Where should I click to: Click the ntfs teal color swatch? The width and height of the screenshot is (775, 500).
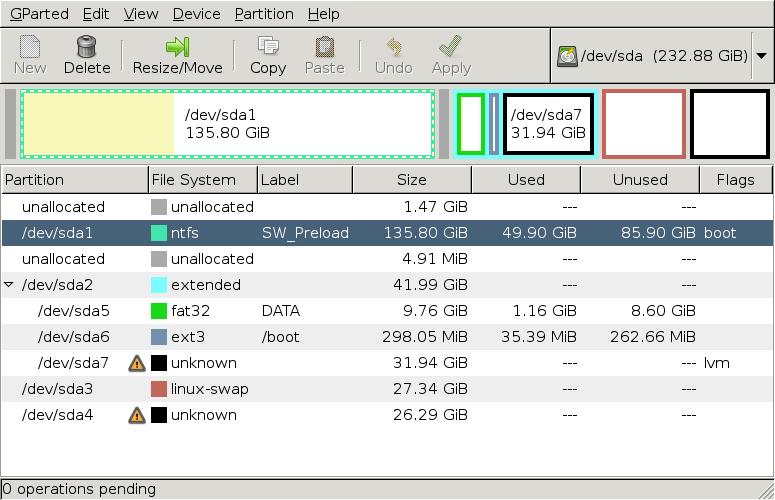click(159, 233)
